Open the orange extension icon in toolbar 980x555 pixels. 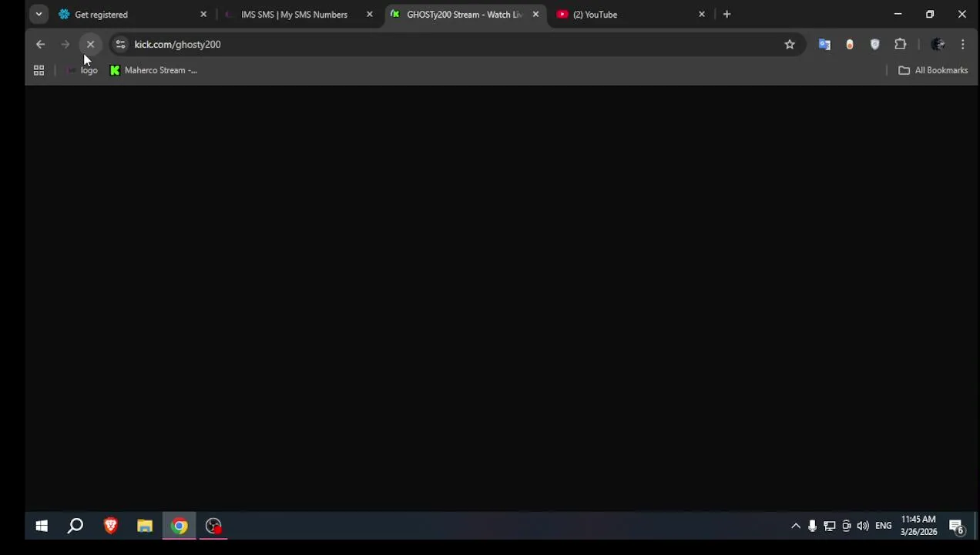click(850, 45)
